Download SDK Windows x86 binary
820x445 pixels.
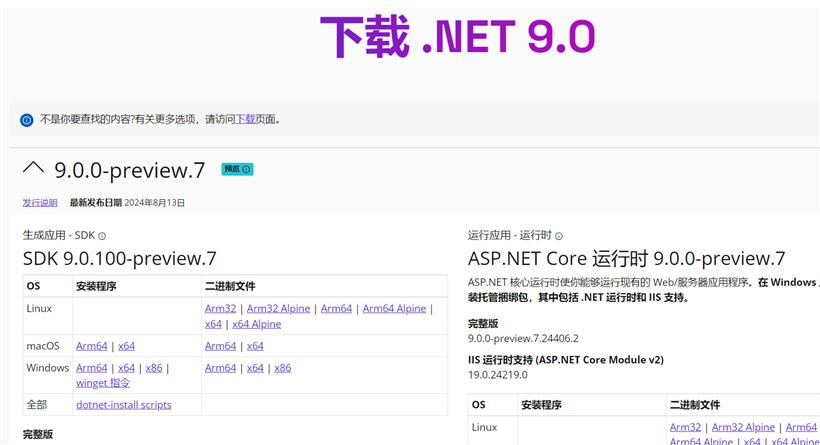(282, 368)
